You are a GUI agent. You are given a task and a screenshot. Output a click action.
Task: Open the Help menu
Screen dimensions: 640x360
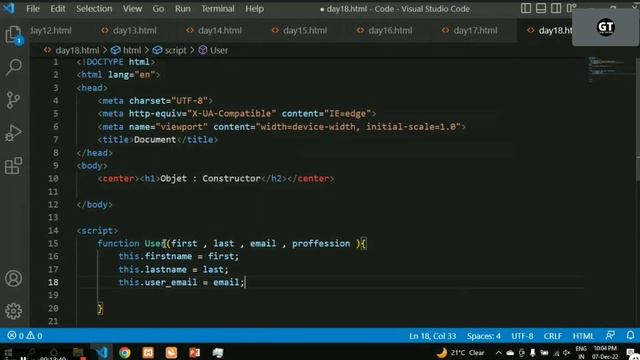[x=254, y=9]
